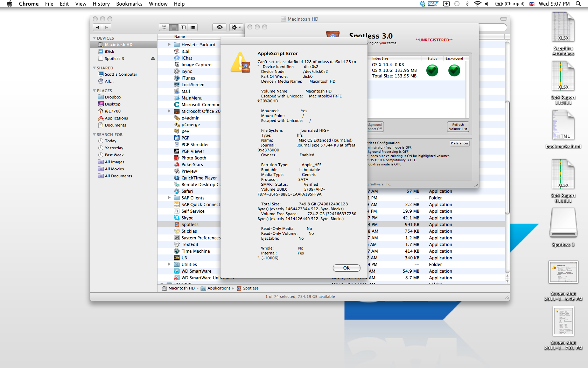Screen dimensions: 588x368
Task: Toggle the green Status checkmark
Action: [x=432, y=70]
